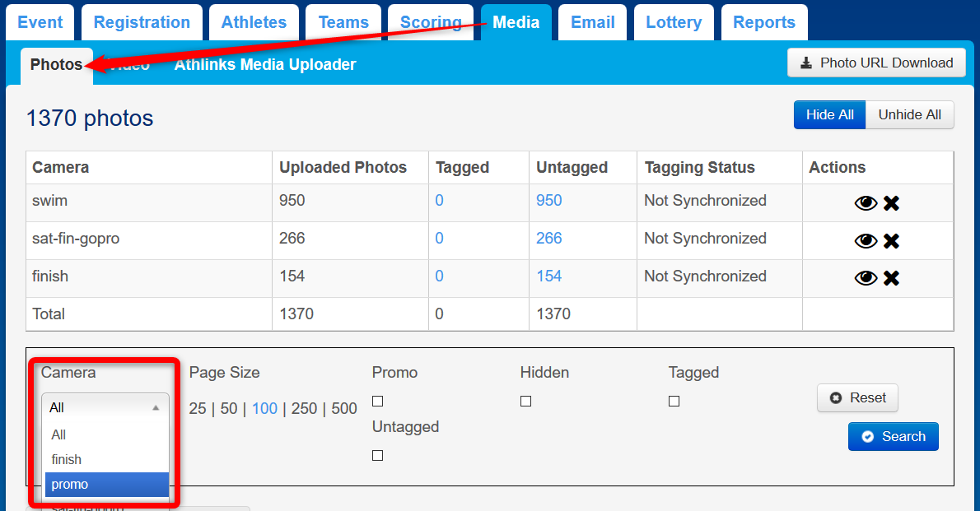The width and height of the screenshot is (980, 511).
Task: Click the Photo URL Download button
Action: click(x=876, y=63)
